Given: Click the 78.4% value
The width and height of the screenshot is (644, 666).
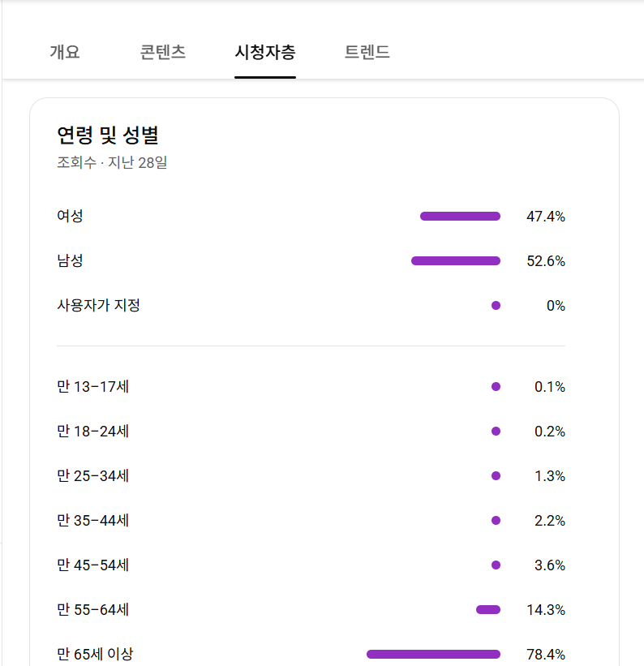Looking at the screenshot, I should point(545,654).
